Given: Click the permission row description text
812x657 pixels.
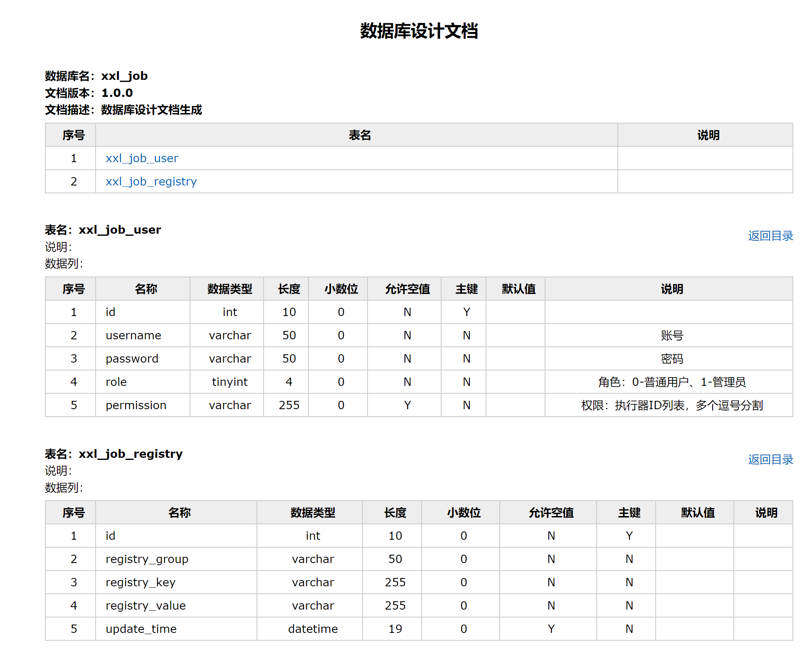Looking at the screenshot, I should (671, 405).
